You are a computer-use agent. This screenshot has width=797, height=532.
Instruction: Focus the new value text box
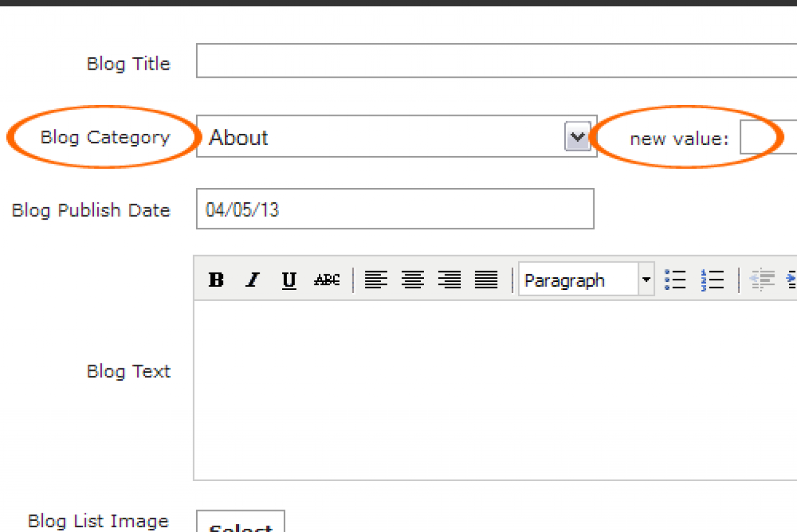768,137
